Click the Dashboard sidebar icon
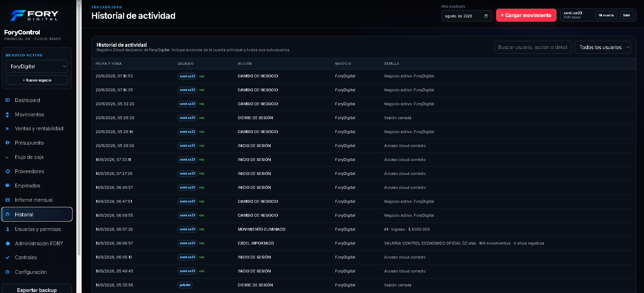 point(7,100)
